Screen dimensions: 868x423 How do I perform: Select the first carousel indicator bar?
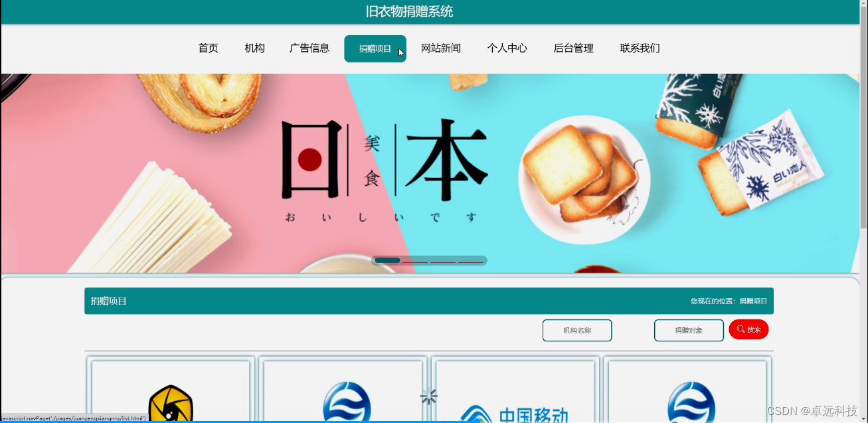[387, 260]
